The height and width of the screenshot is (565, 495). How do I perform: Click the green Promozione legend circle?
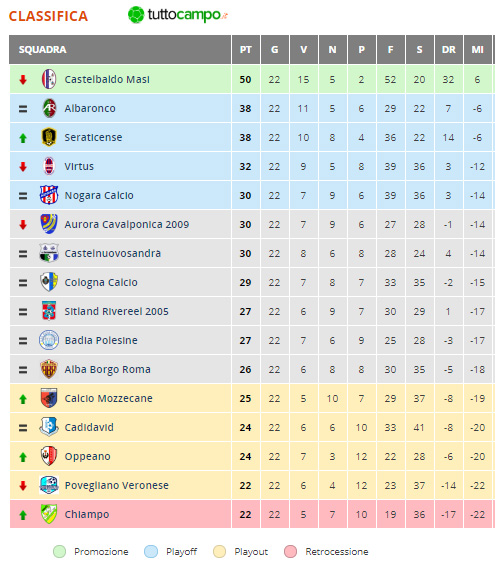pyautogui.click(x=59, y=551)
